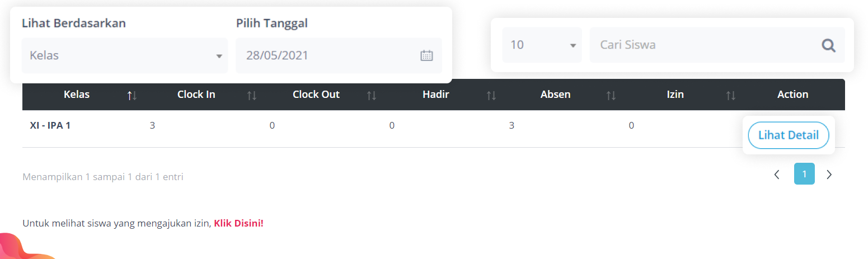868x259 pixels.
Task: Focus the Cari Siswa search field
Action: coord(702,45)
